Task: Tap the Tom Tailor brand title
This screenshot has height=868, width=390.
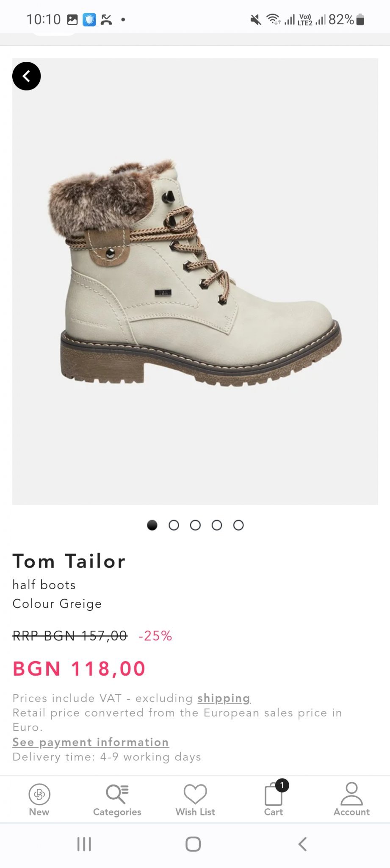Action: [69, 561]
